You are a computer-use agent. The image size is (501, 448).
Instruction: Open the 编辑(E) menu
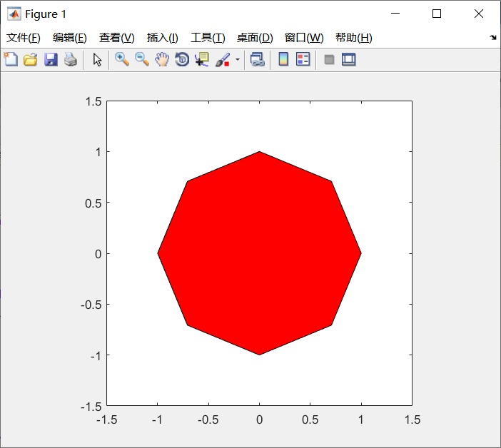70,38
